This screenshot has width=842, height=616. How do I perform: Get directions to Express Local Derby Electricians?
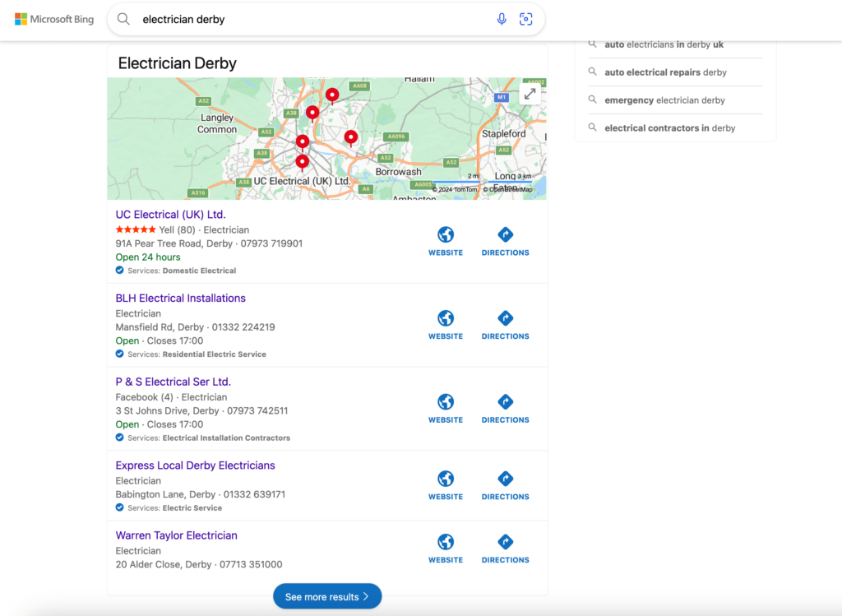[506, 486]
